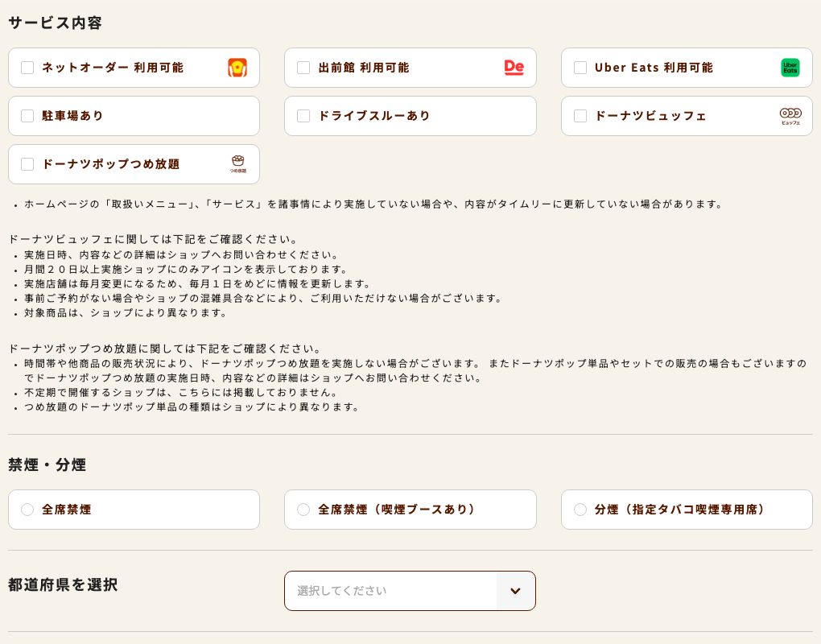Click the bullet 実施日時、内容などの詳細はショップへ

pyautogui.click(x=181, y=255)
